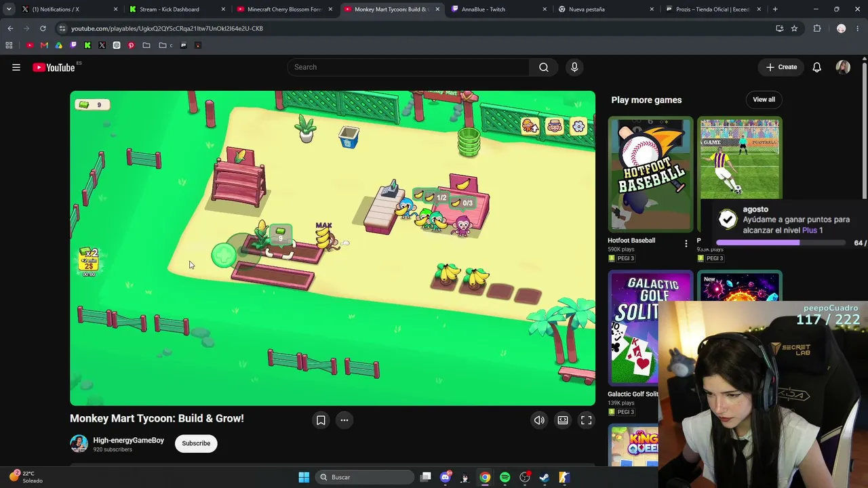The image size is (868, 488).
Task: Open the YouTube bookmark shortcut
Action: click(30, 45)
